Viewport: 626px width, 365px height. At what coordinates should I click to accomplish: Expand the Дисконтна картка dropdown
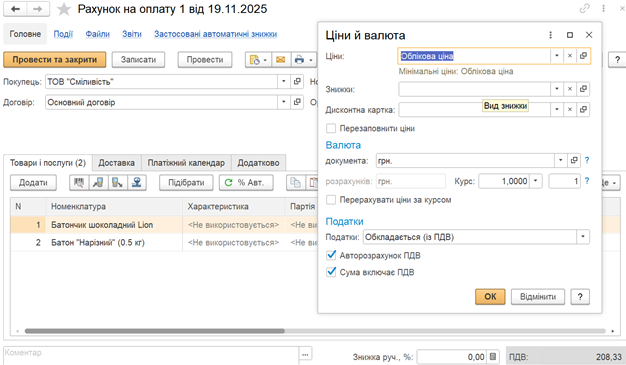[557, 109]
